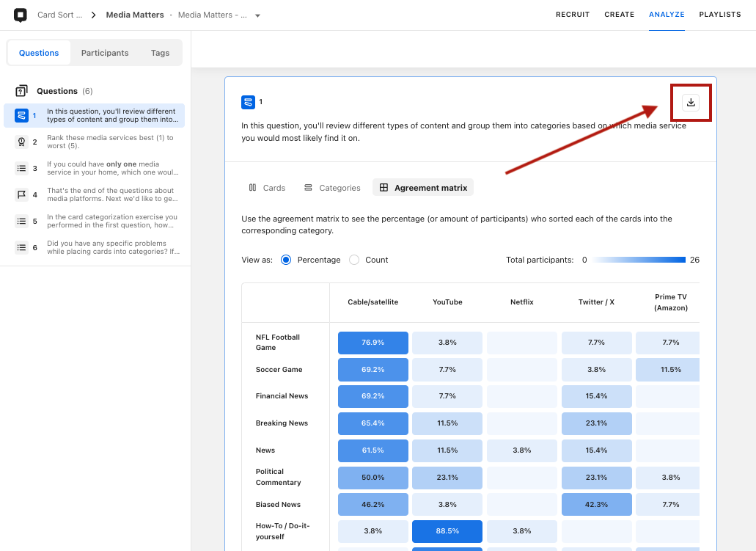The width and height of the screenshot is (756, 551).
Task: Click the YouTube column header
Action: (447, 302)
